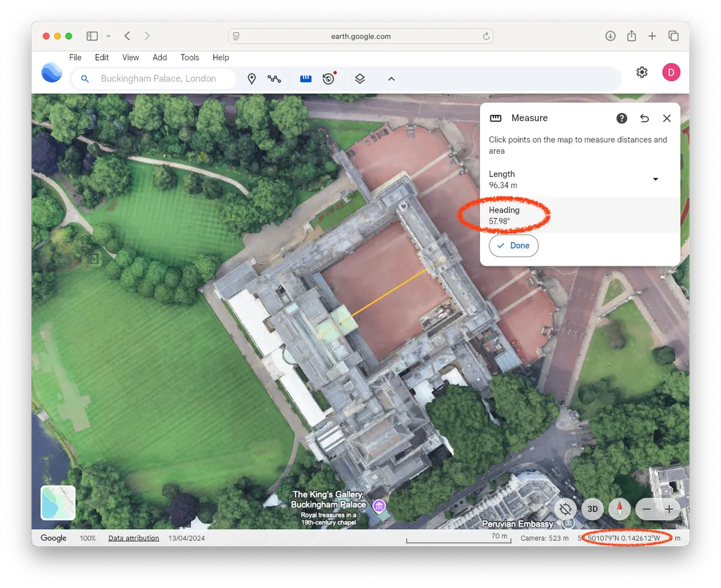Image resolution: width=721 pixels, height=588 pixels.
Task: Open the historical imagery clock icon
Action: pyautogui.click(x=329, y=79)
